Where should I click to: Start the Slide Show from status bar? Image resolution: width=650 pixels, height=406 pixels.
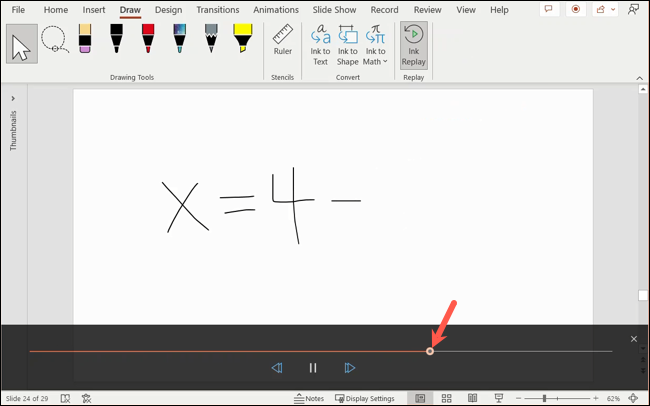(x=499, y=399)
